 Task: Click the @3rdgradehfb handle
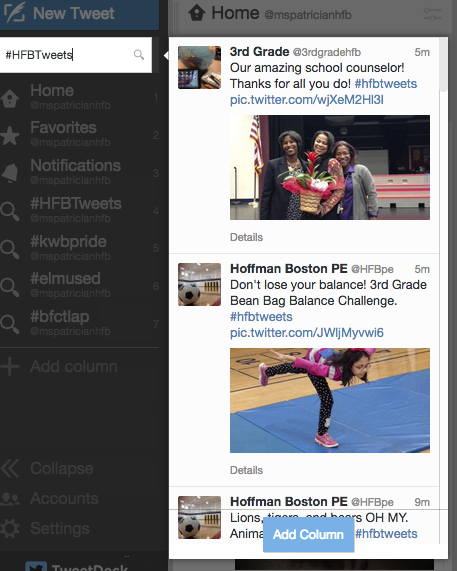pos(327,52)
